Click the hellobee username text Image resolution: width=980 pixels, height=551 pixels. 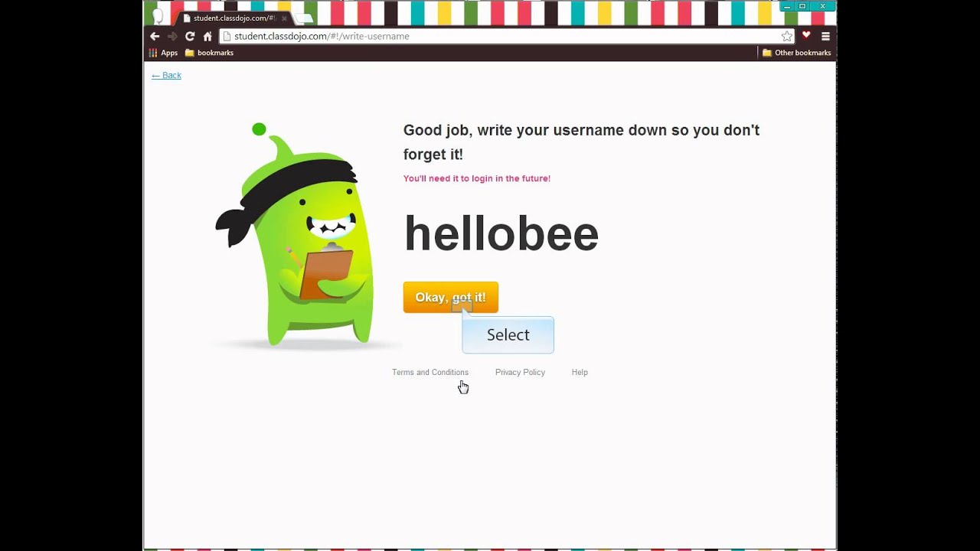pyautogui.click(x=501, y=233)
